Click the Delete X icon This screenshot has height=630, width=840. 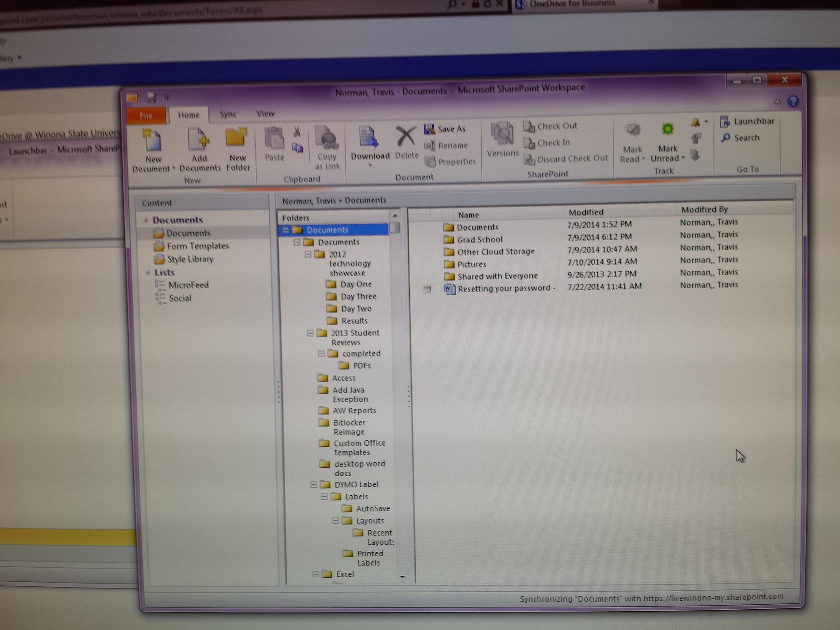coord(406,136)
